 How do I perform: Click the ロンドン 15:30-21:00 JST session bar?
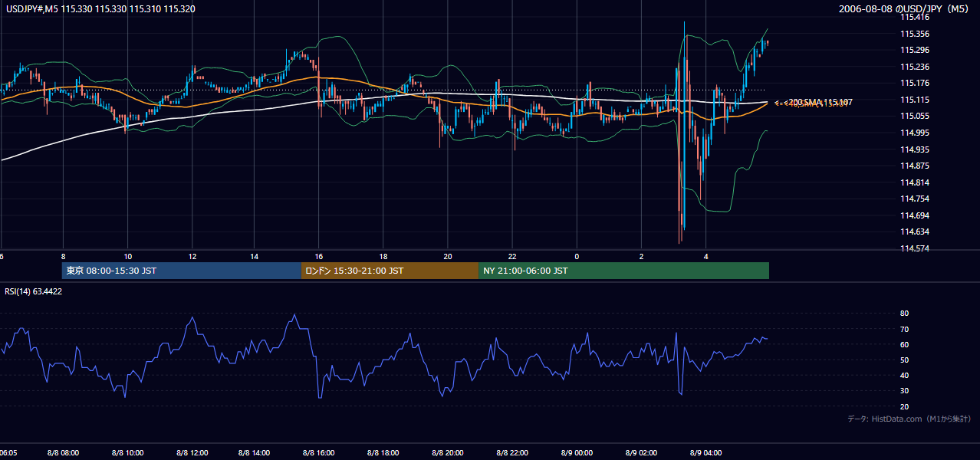pos(390,271)
